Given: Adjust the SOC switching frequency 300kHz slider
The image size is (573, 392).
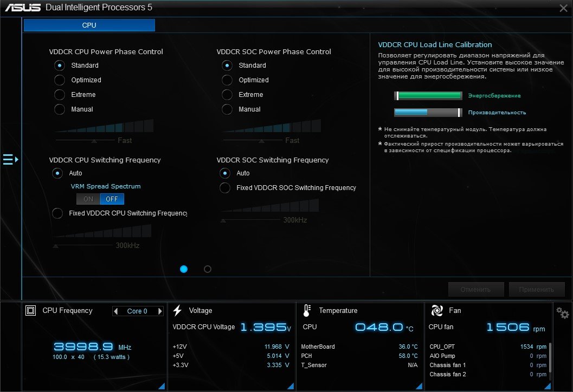Looking at the screenshot, I should pos(223,220).
